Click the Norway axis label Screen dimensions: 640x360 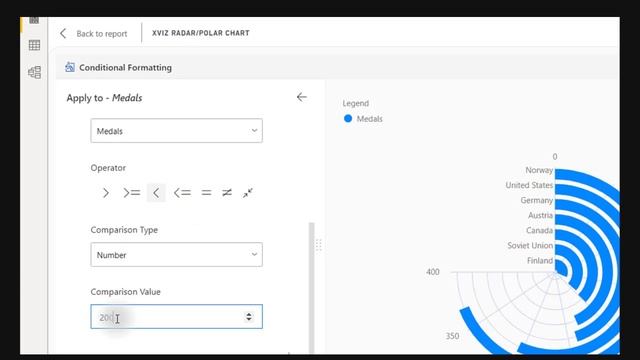pyautogui.click(x=539, y=170)
